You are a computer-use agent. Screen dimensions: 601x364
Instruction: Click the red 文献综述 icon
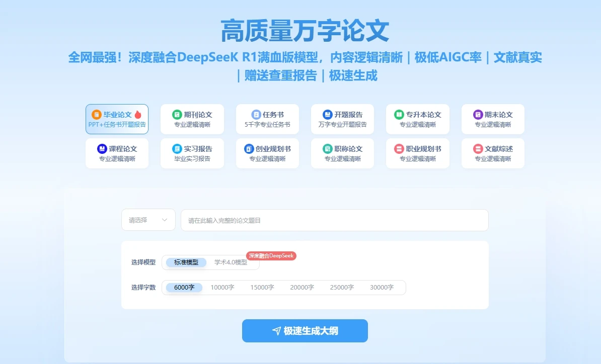478,148
